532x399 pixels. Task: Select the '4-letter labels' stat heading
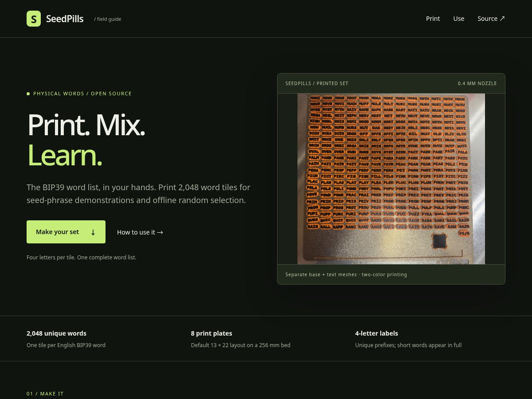click(x=376, y=333)
